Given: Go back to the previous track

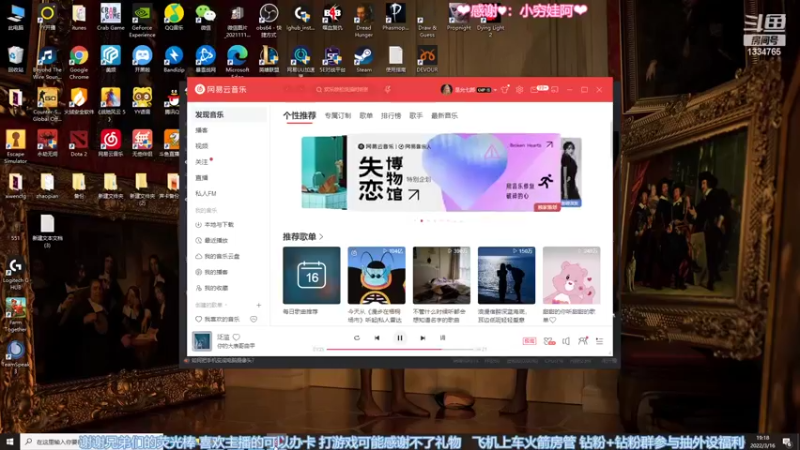Looking at the screenshot, I should (377, 338).
